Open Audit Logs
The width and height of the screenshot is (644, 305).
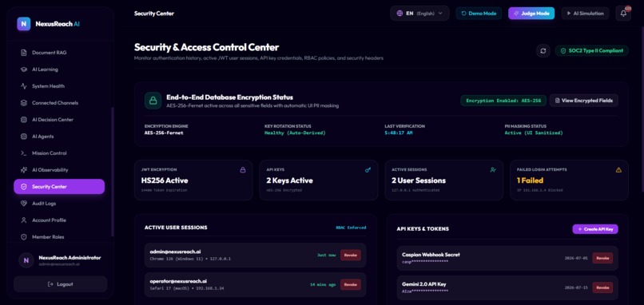(59, 204)
